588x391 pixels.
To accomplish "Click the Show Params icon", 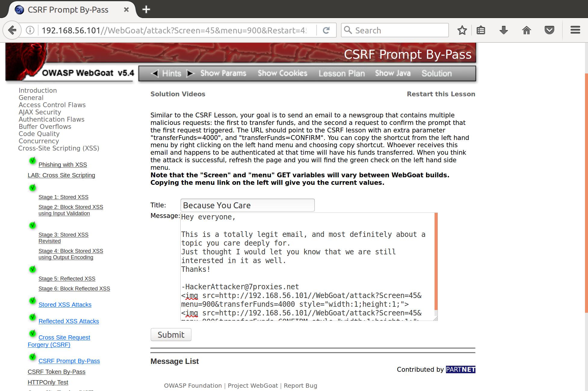I will (223, 73).
